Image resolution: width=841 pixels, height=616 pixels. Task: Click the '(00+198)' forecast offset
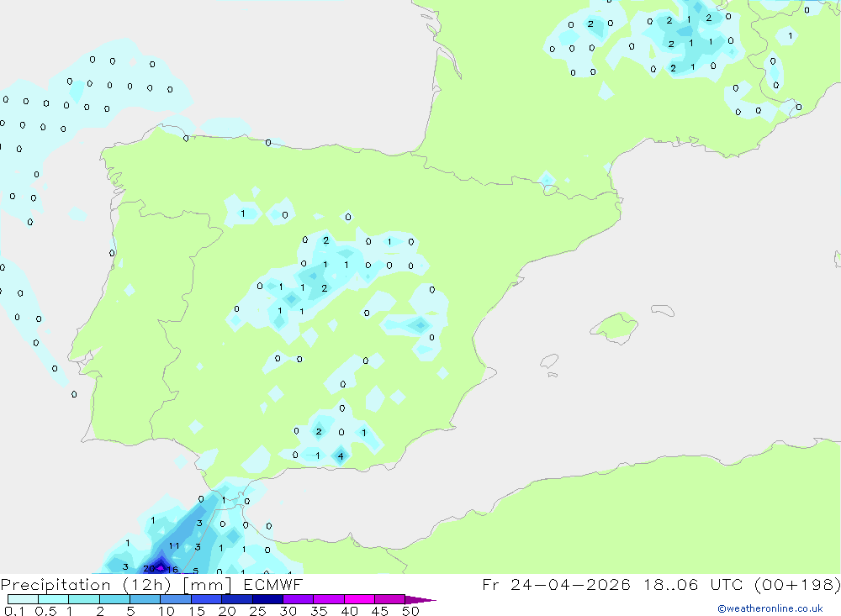pos(799,585)
